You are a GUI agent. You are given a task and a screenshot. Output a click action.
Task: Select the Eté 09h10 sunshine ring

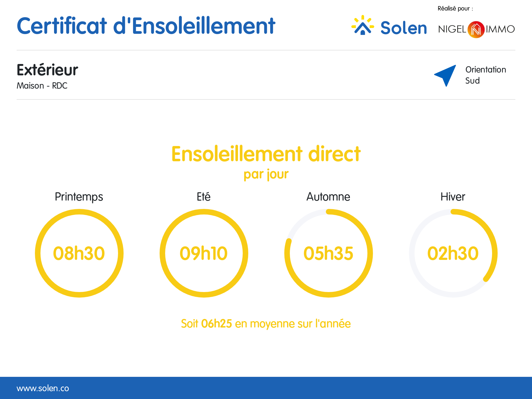(204, 253)
